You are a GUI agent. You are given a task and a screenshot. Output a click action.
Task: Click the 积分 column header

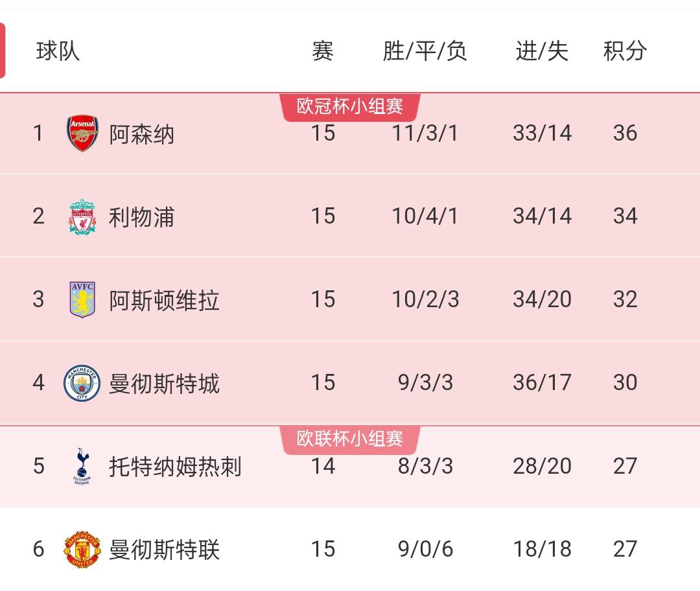(x=625, y=51)
